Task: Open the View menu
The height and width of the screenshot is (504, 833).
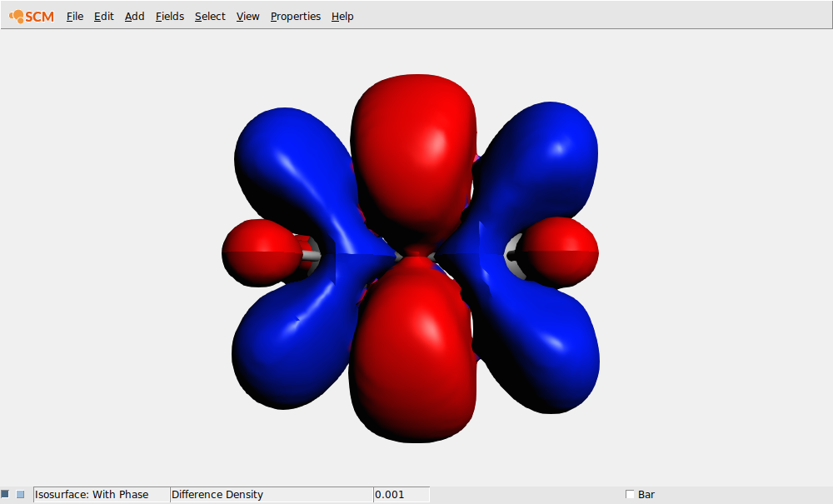Action: point(247,16)
